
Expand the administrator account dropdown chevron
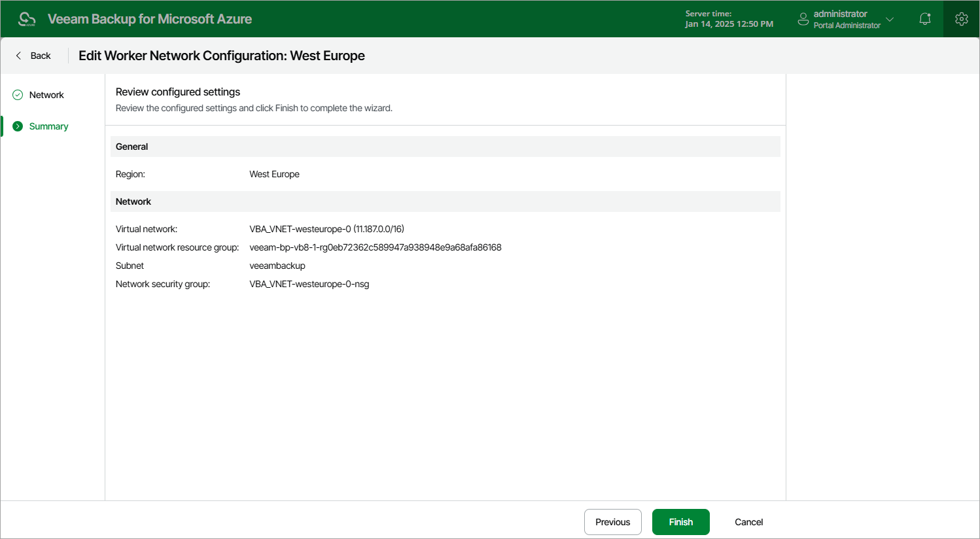(890, 19)
